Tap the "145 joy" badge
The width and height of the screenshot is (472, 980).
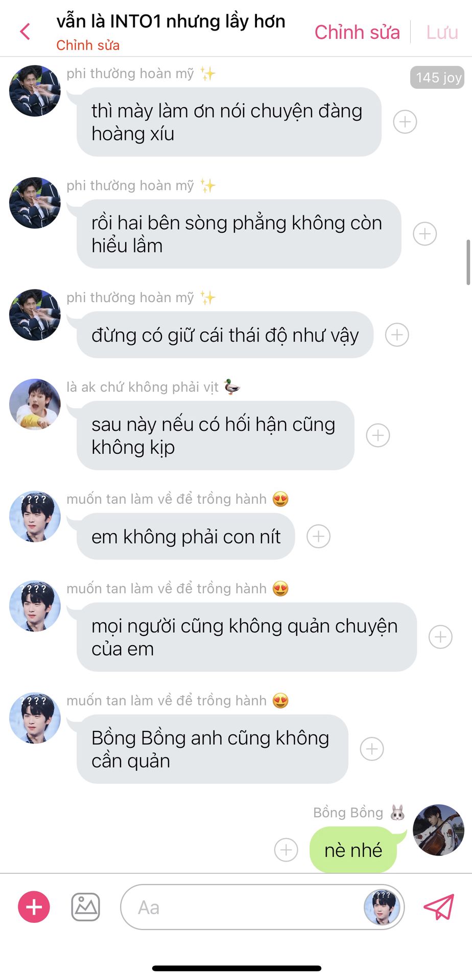(x=438, y=78)
